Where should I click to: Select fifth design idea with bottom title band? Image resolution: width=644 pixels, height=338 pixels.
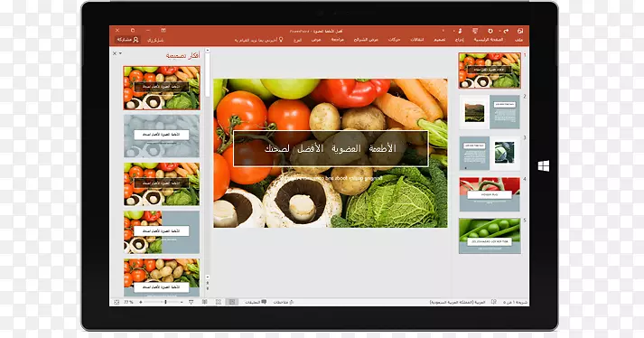pos(162,277)
